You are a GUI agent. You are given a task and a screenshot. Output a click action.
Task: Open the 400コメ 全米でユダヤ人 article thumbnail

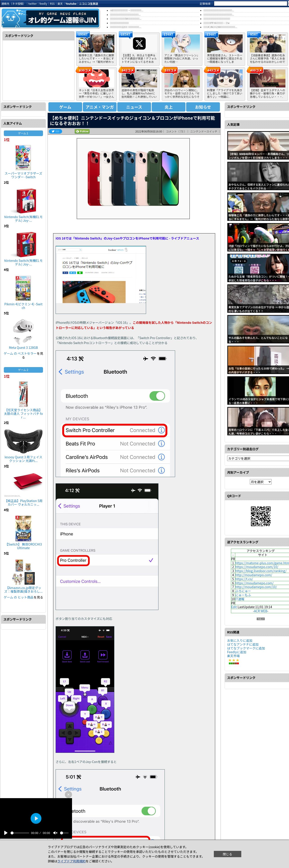pyautogui.click(x=267, y=78)
